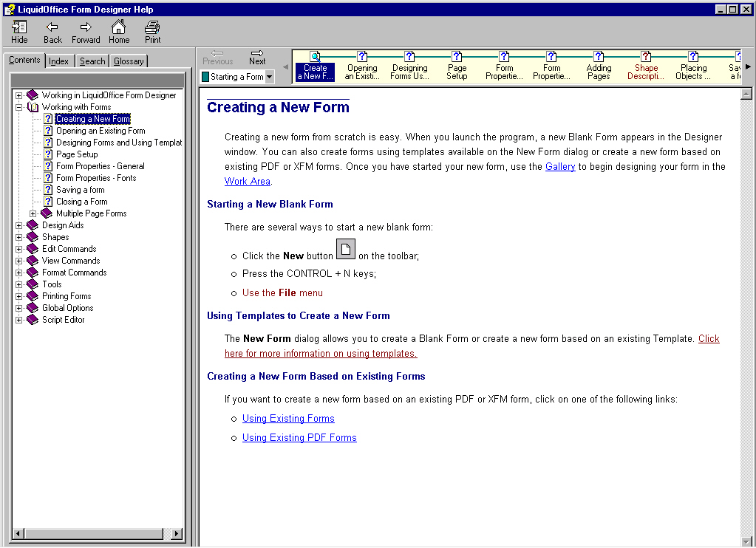This screenshot has width=756, height=548.
Task: Select the Create a New Form topic icon
Action: pos(315,57)
